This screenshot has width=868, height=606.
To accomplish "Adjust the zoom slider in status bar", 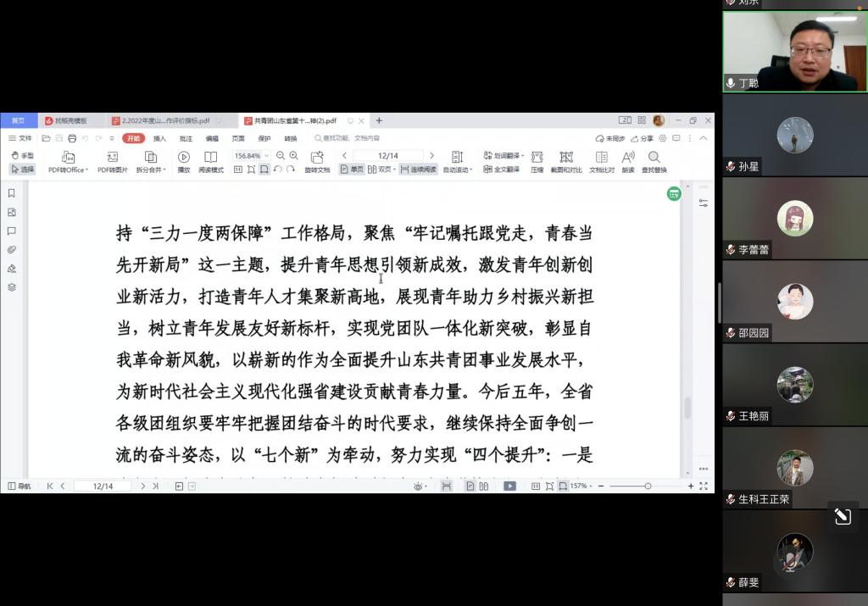I will pyautogui.click(x=648, y=486).
